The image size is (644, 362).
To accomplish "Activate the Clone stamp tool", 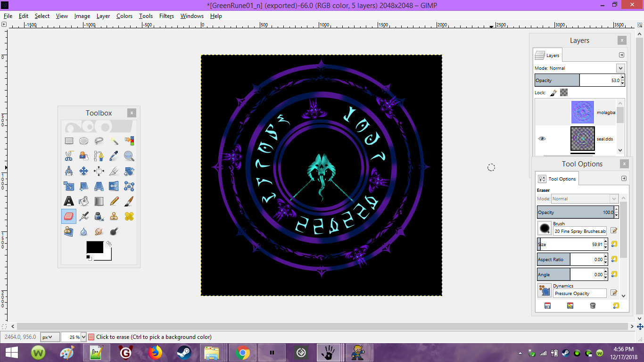I will [x=114, y=216].
